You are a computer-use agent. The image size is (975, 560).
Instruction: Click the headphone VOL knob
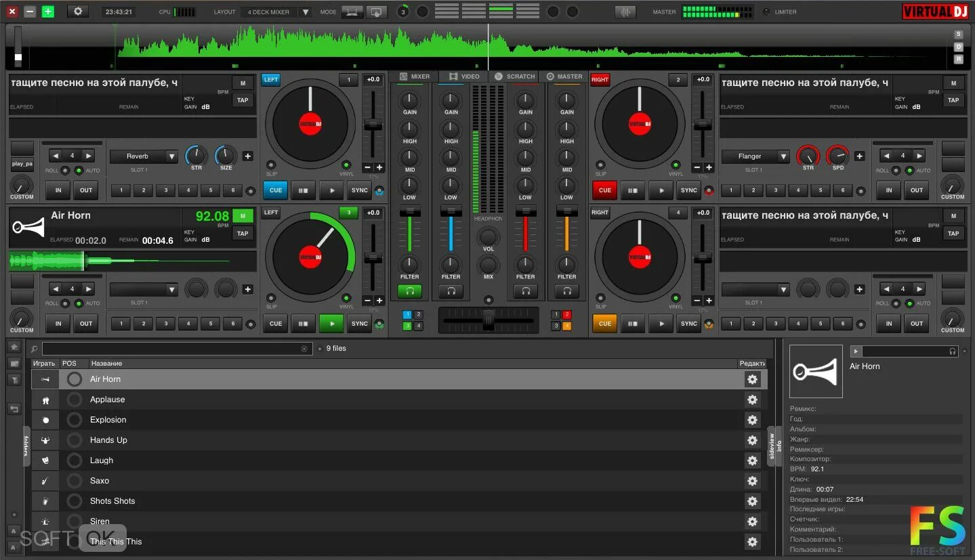tap(488, 237)
